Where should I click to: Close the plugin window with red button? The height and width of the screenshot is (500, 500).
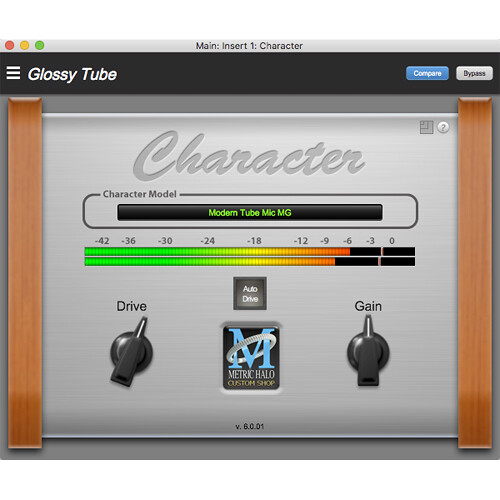pyautogui.click(x=10, y=45)
